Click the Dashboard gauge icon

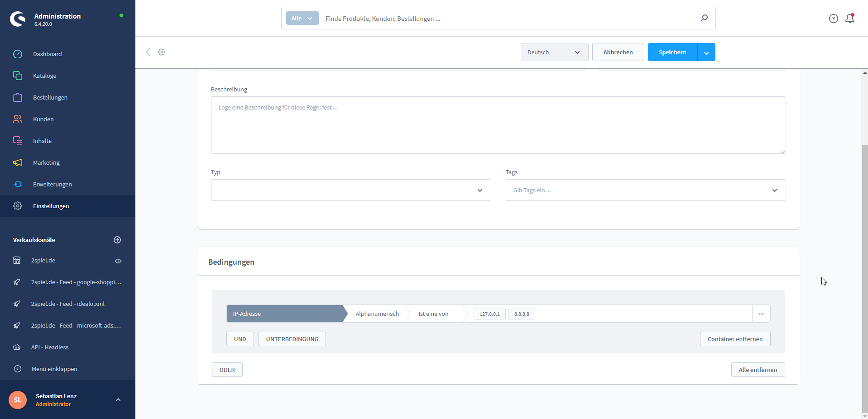click(18, 54)
